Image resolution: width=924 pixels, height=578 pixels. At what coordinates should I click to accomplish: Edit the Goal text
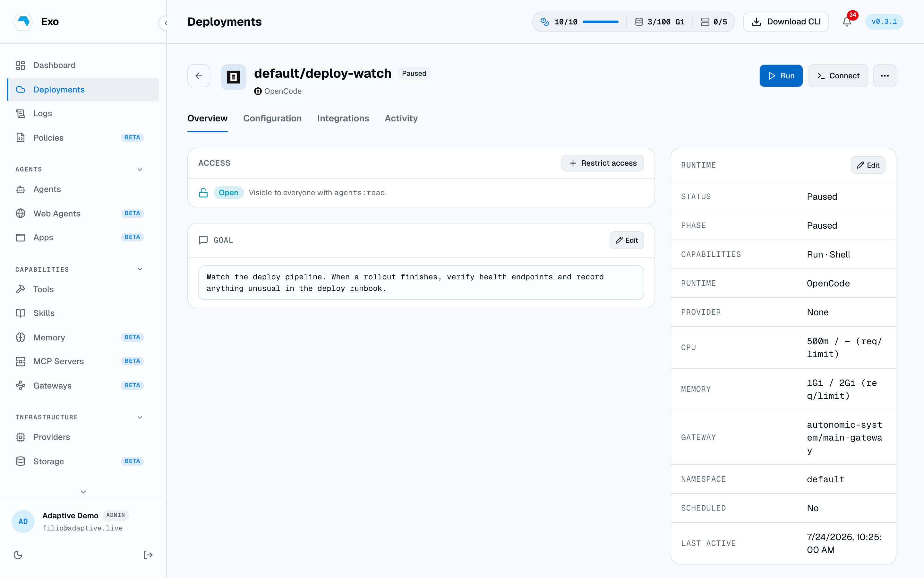pyautogui.click(x=627, y=240)
